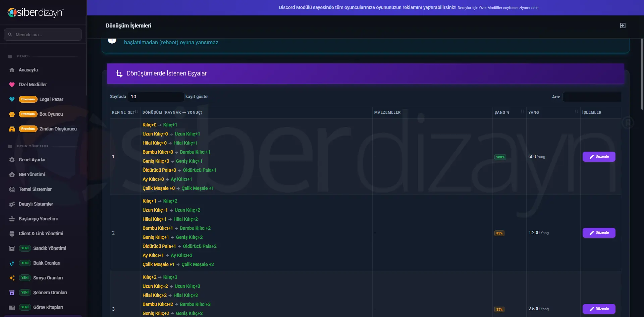Screen dimensions: 644x317
Task: Click the robot icon for Bot Oyuncu
Action: (x=12, y=114)
